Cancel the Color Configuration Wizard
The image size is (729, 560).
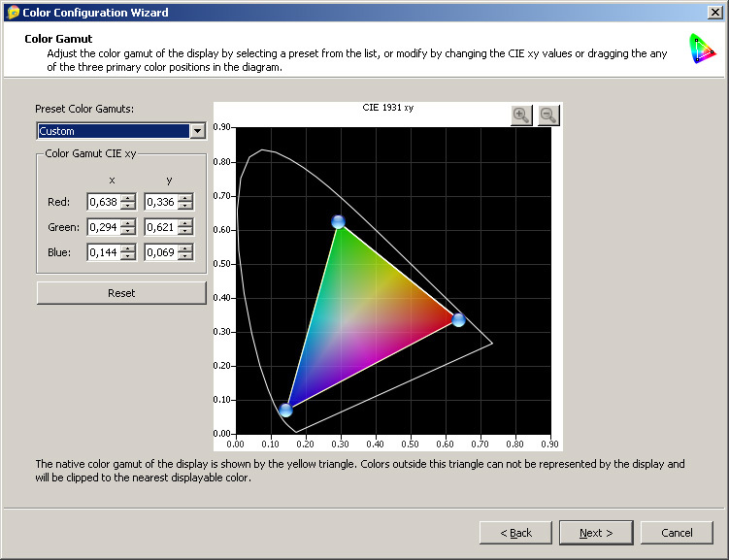point(677,533)
